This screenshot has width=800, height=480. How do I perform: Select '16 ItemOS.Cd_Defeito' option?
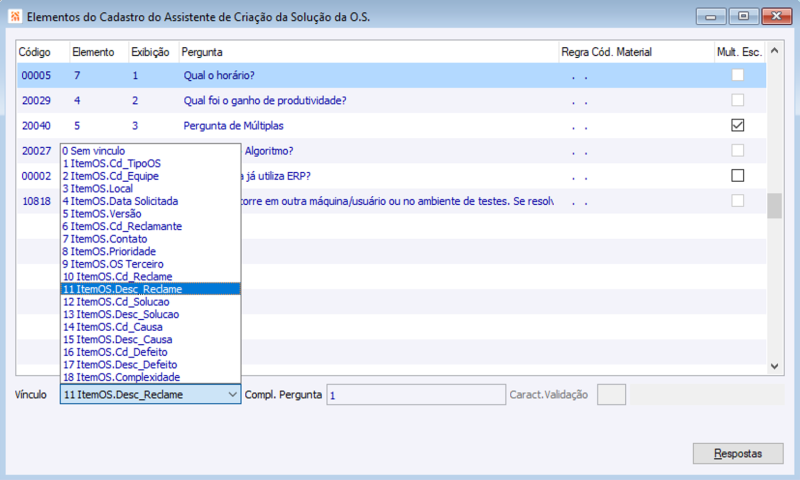[150, 352]
